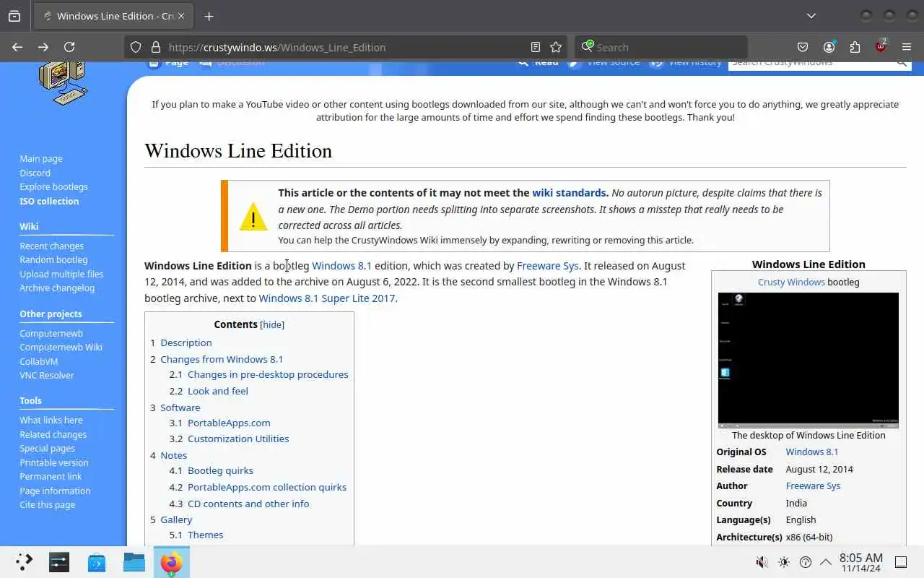This screenshot has width=924, height=578.
Task: Jump to 5 Gallery section
Action: (171, 520)
